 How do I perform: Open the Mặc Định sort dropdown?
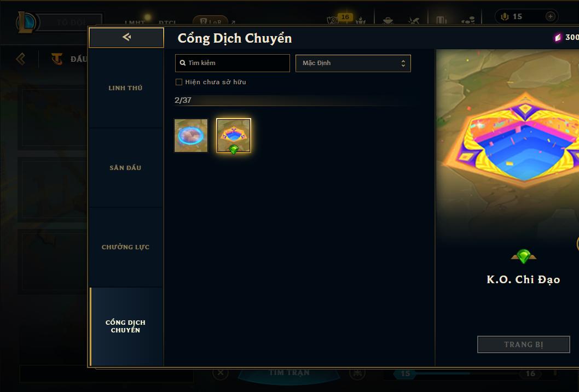[353, 63]
